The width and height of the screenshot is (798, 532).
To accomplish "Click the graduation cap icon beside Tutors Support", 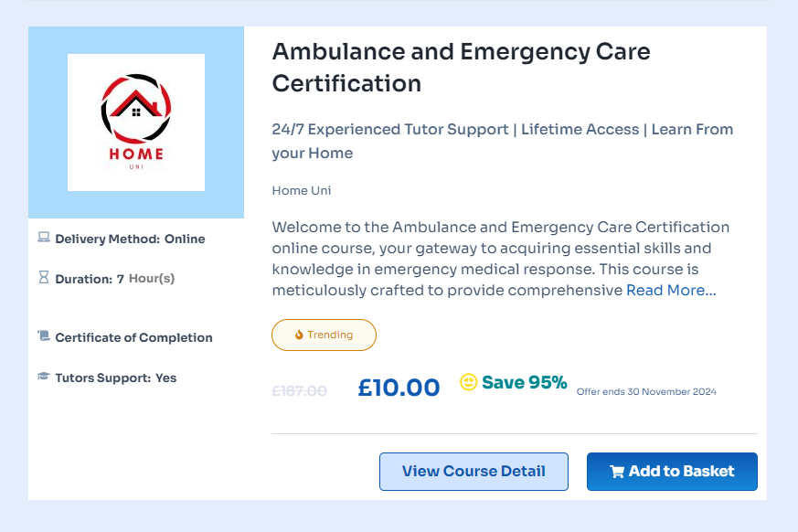I will click(x=43, y=377).
